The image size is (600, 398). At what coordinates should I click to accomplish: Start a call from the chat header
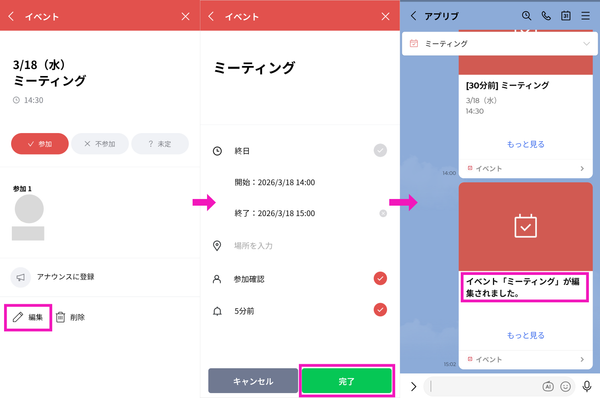click(546, 16)
